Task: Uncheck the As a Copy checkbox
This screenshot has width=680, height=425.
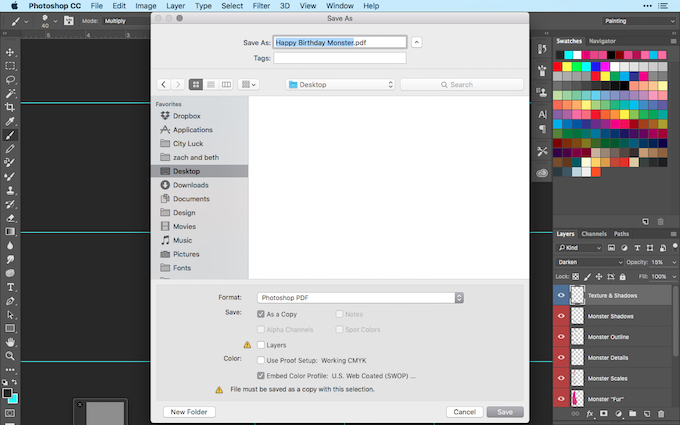Action: pyautogui.click(x=261, y=314)
